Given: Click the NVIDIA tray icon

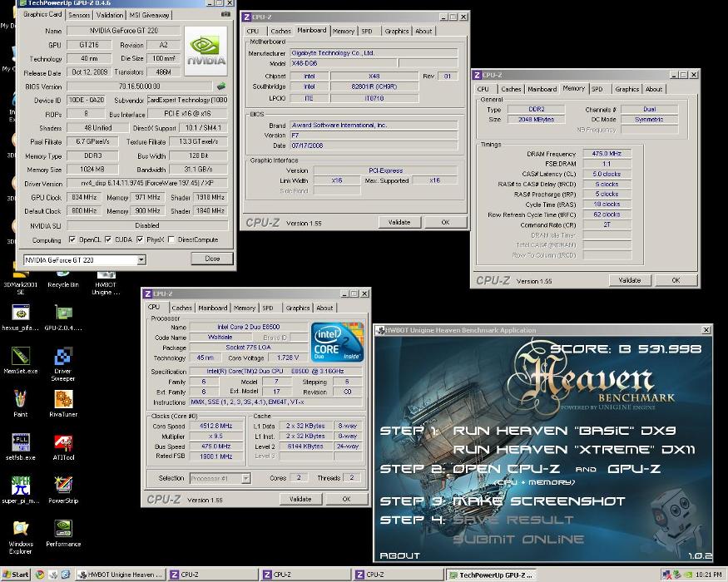Looking at the screenshot, I should click(687, 575).
